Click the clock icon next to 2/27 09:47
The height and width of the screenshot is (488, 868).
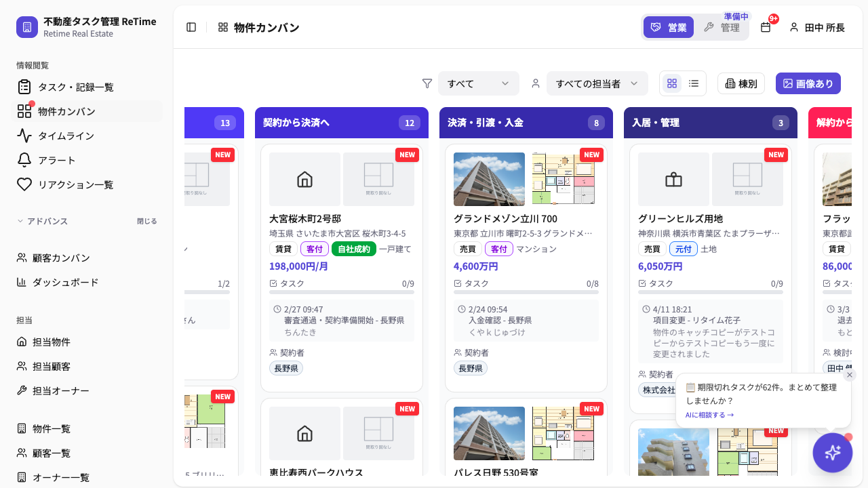[277, 309]
